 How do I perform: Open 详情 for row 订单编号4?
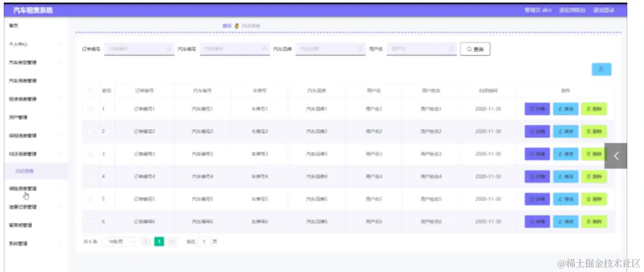tap(537, 177)
